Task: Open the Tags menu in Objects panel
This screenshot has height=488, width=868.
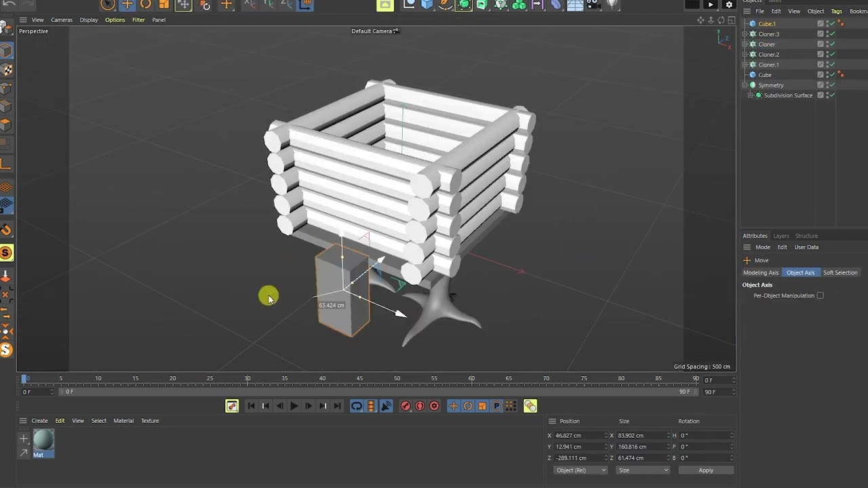Action: tap(837, 12)
